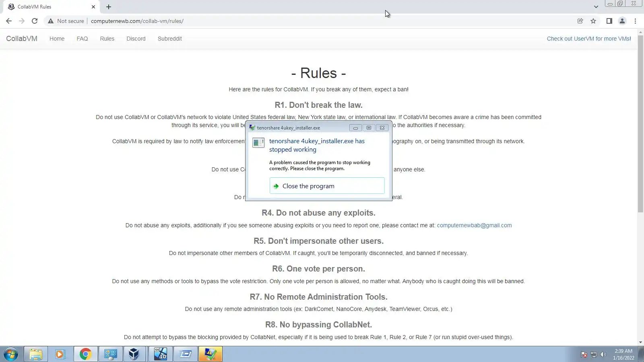Click the computernewbab@gmail.com email link

pos(474,225)
